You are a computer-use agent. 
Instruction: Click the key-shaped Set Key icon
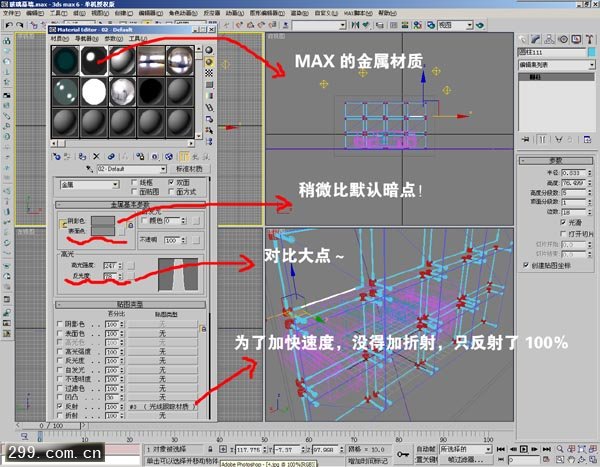403,454
